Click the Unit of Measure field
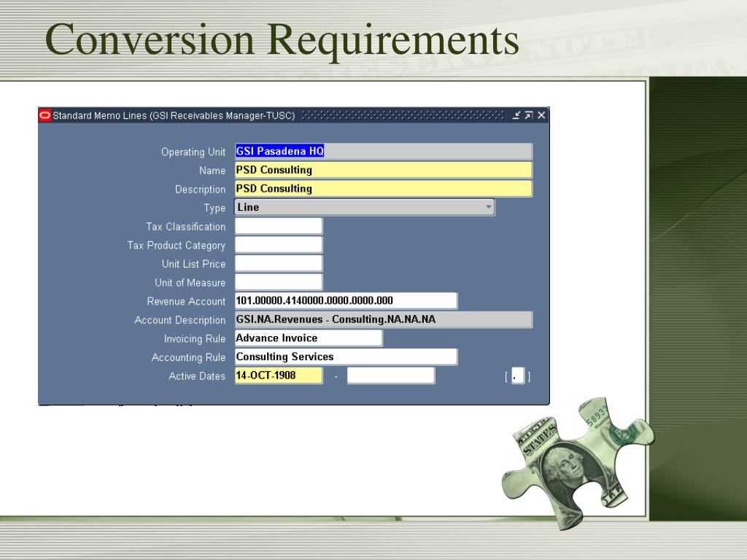This screenshot has width=747, height=560. click(279, 282)
